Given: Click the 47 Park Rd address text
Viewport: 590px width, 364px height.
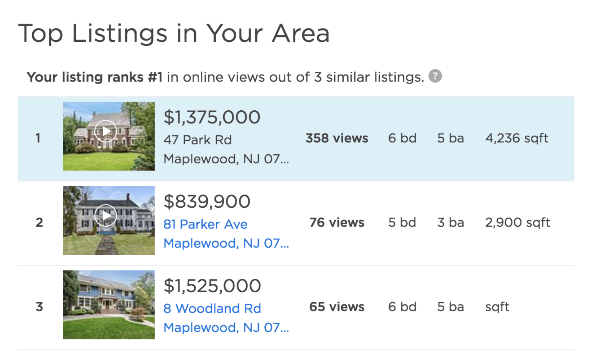Looking at the screenshot, I should click(197, 140).
